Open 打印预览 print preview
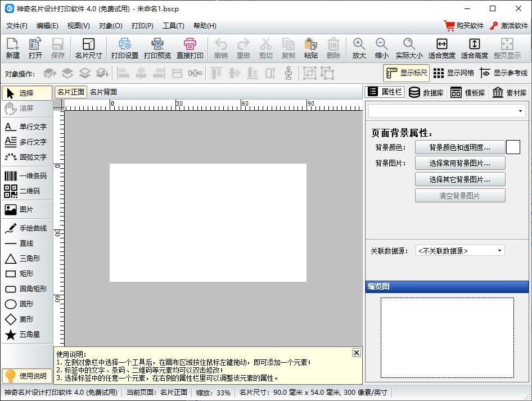The image size is (532, 401). [157, 48]
